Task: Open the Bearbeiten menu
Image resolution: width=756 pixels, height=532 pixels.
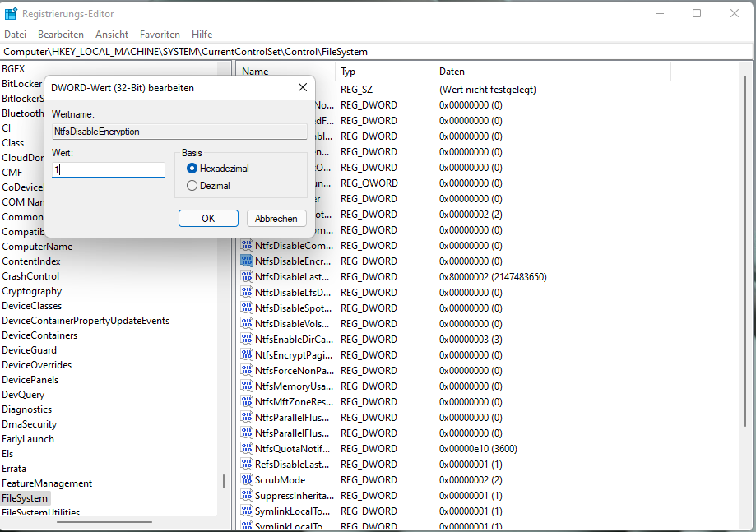Action: [x=61, y=35]
